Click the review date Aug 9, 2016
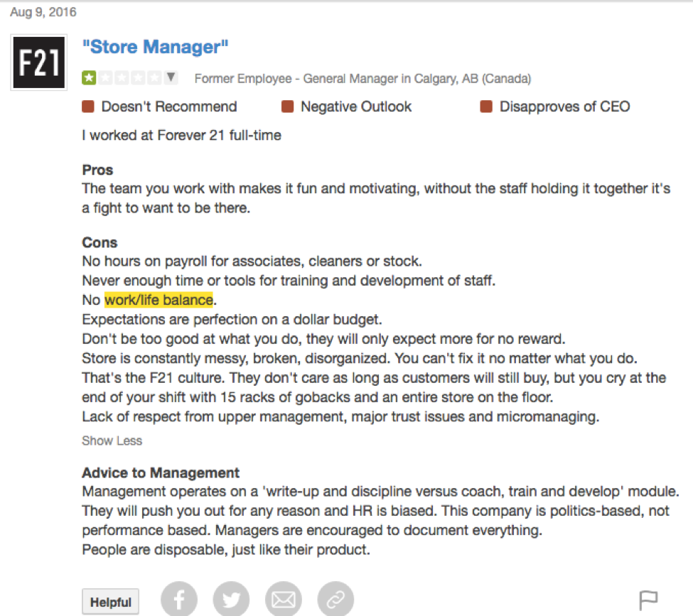The image size is (693, 616). [43, 11]
